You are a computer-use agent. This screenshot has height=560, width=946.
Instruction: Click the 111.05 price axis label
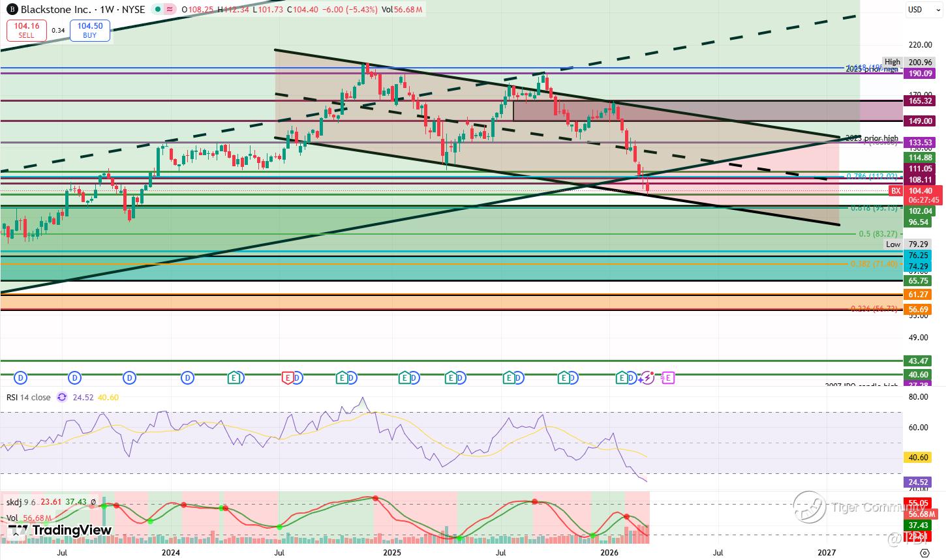point(919,168)
